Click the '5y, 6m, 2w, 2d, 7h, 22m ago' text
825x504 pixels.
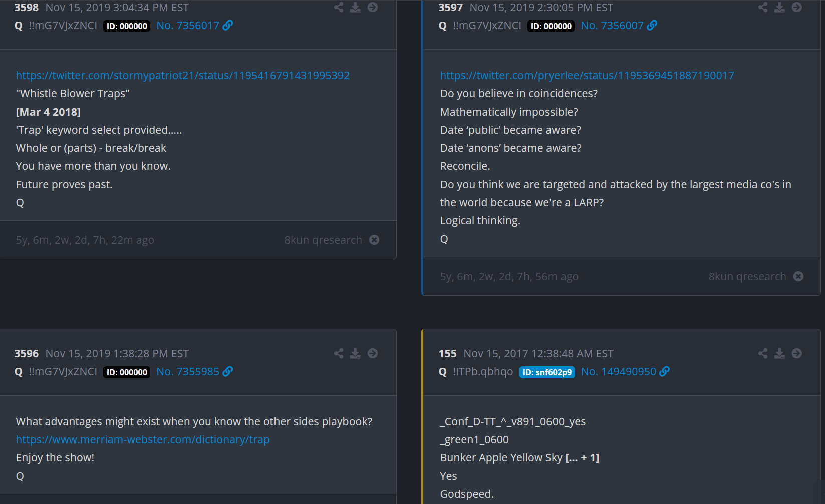click(x=85, y=240)
